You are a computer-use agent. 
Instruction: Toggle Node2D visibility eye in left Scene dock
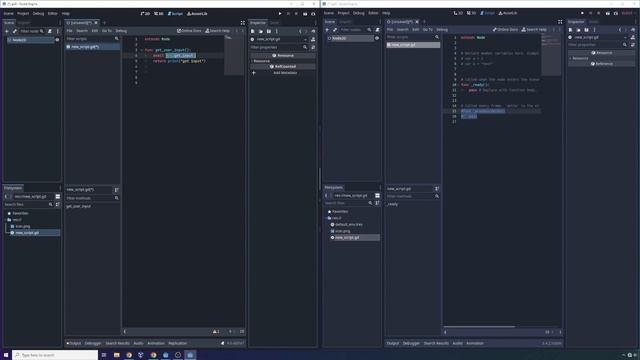coord(57,40)
